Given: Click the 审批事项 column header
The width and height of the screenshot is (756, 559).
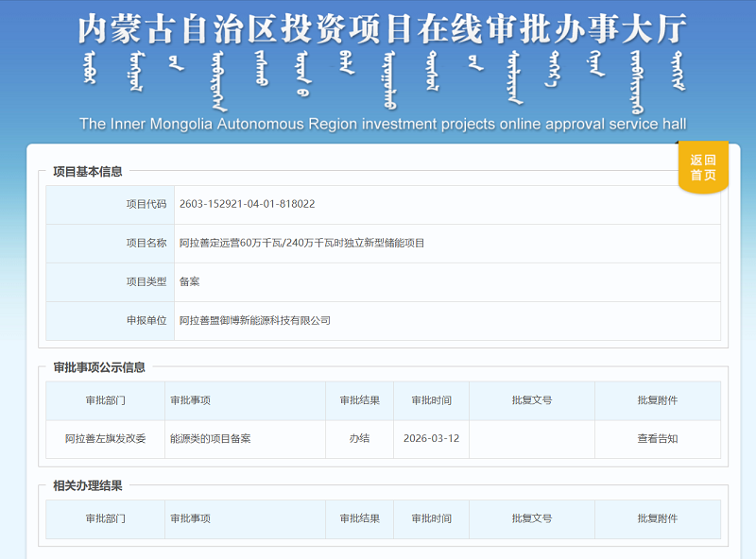Looking at the screenshot, I should 188,399.
